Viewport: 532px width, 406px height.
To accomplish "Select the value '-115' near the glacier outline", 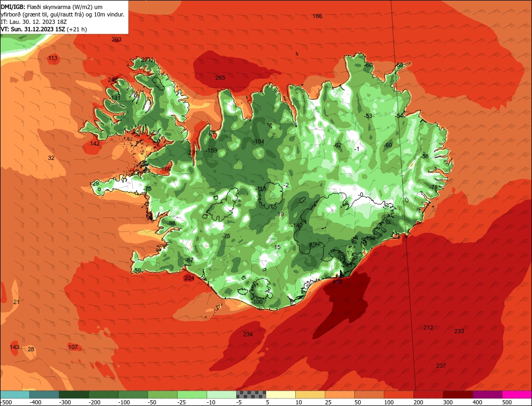I will click(261, 189).
